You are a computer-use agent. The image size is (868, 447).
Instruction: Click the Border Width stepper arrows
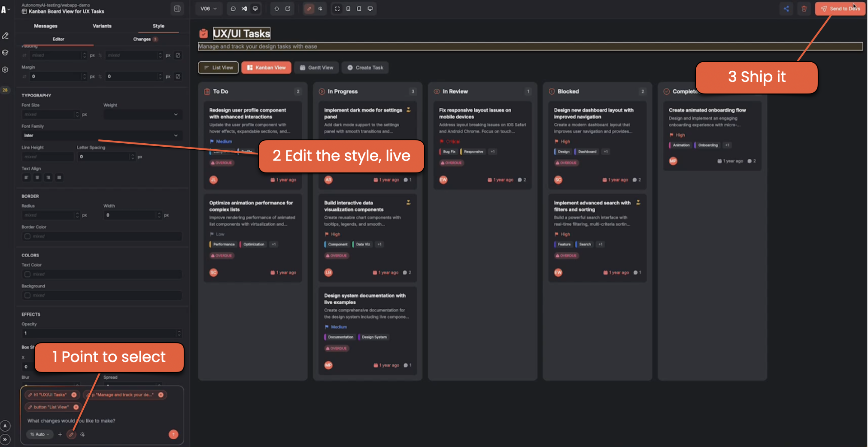coord(159,215)
